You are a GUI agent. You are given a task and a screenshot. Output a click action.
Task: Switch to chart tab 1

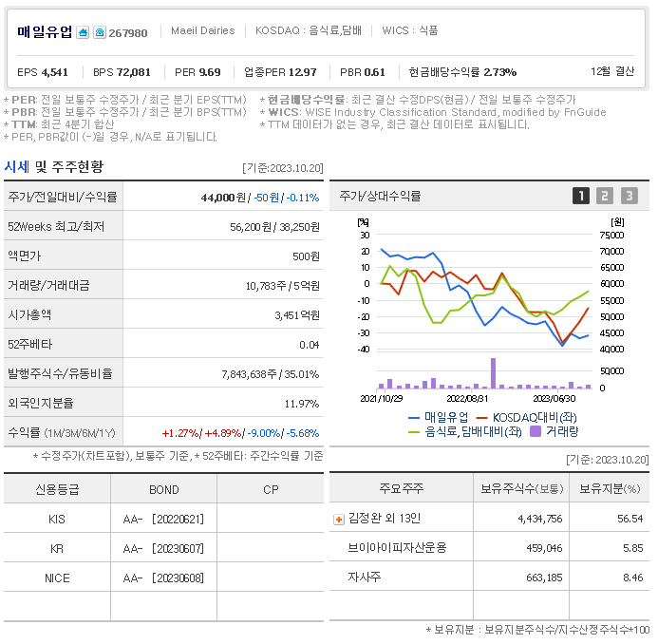[x=581, y=196]
